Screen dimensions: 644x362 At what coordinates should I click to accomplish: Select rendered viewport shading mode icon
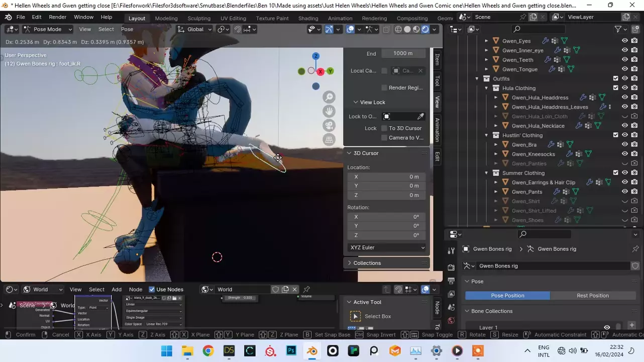click(425, 29)
